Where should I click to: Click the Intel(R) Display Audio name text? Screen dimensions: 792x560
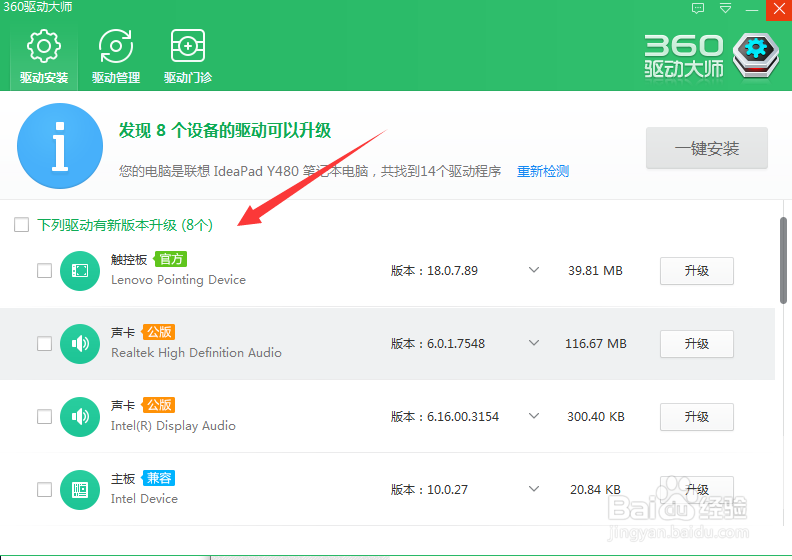coord(173,426)
